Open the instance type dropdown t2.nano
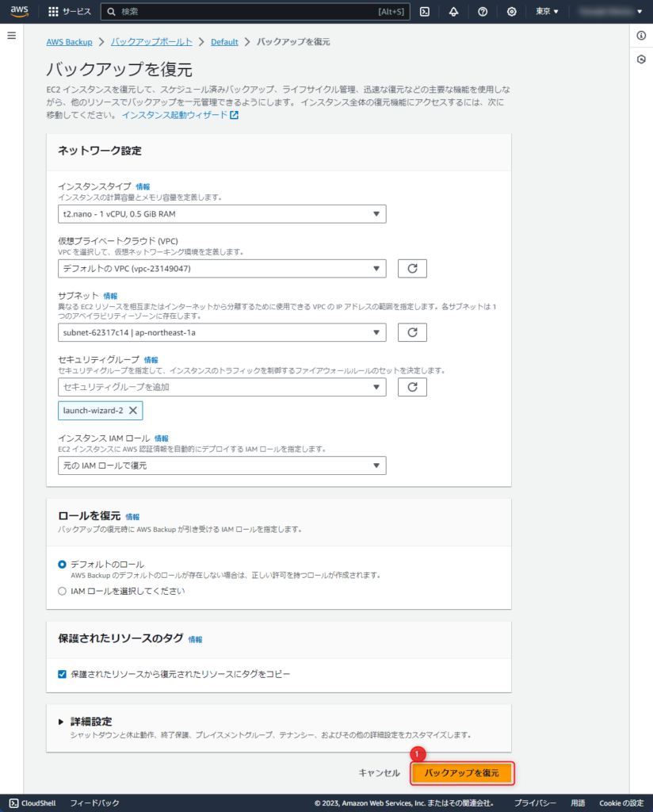Screen dimensions: 653x812 pyautogui.click(x=222, y=214)
